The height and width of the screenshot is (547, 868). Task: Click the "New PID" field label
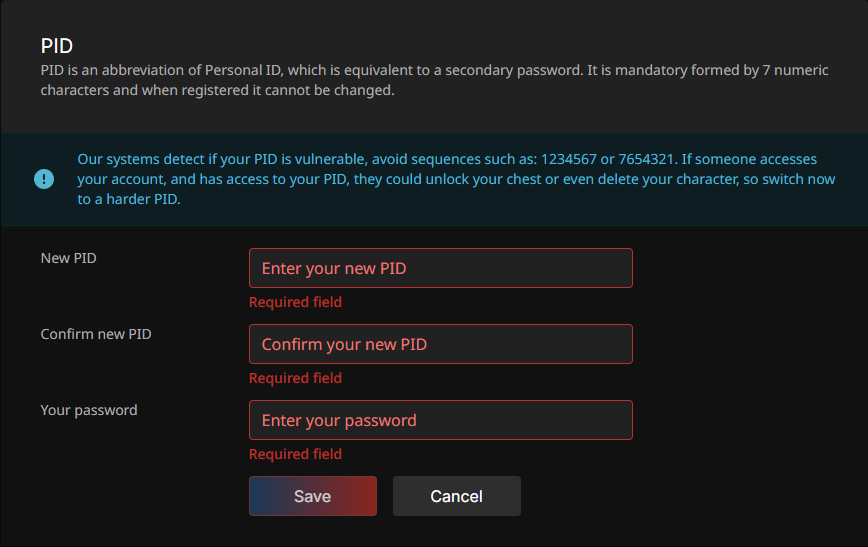[68, 258]
